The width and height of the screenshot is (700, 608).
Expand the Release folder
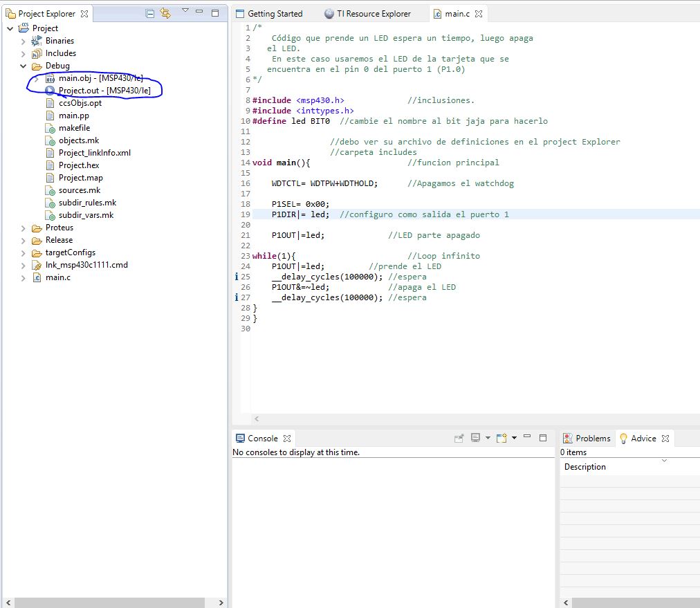coord(24,241)
